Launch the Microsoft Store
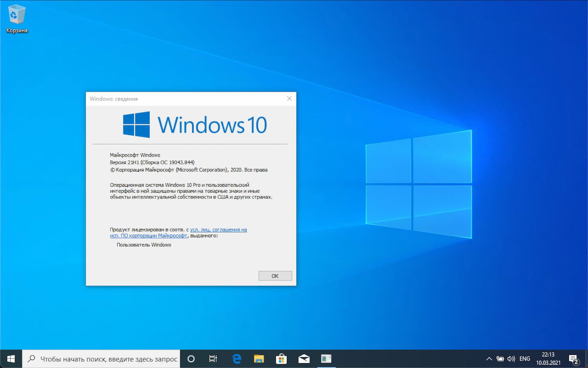The image size is (588, 368). [281, 358]
